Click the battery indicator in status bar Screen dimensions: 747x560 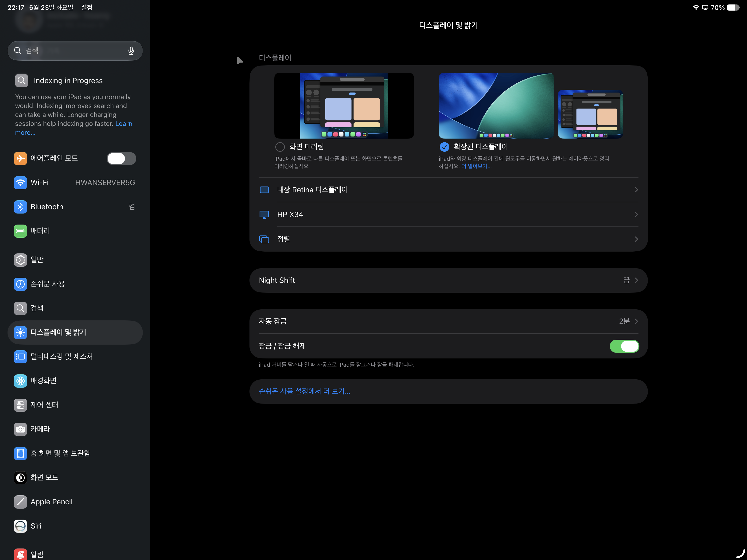tap(733, 8)
